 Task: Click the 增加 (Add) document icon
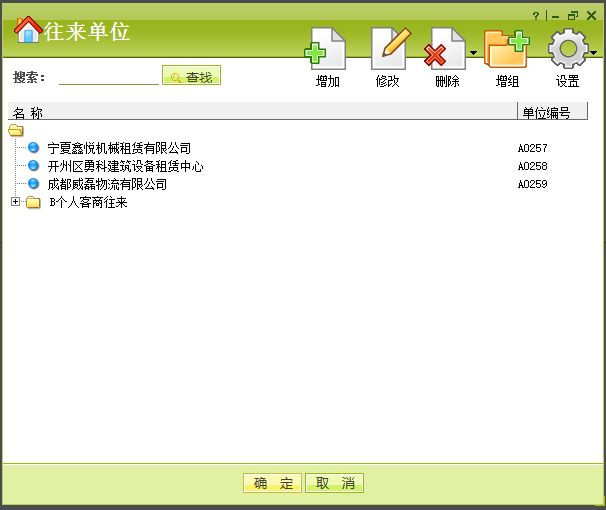point(326,50)
